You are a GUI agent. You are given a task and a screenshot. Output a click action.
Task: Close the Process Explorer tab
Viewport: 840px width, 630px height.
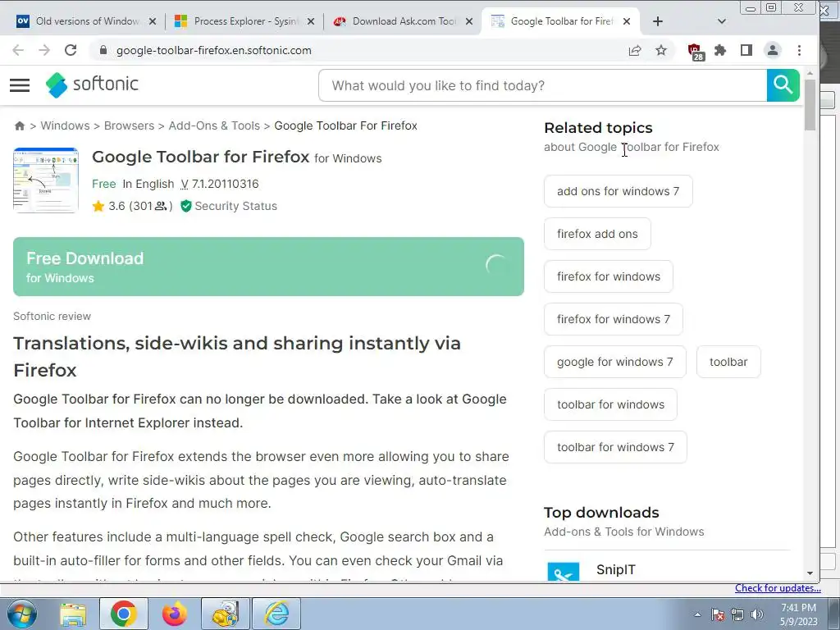click(x=311, y=21)
